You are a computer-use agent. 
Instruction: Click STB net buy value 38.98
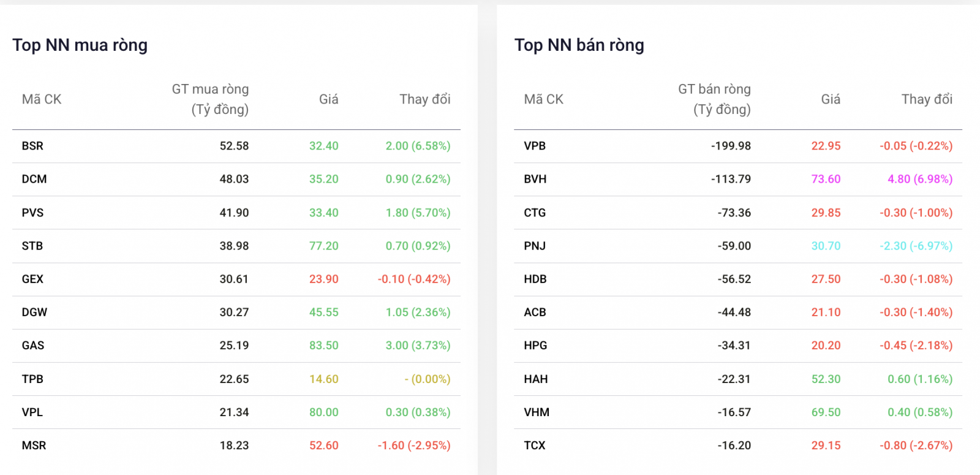tap(235, 246)
